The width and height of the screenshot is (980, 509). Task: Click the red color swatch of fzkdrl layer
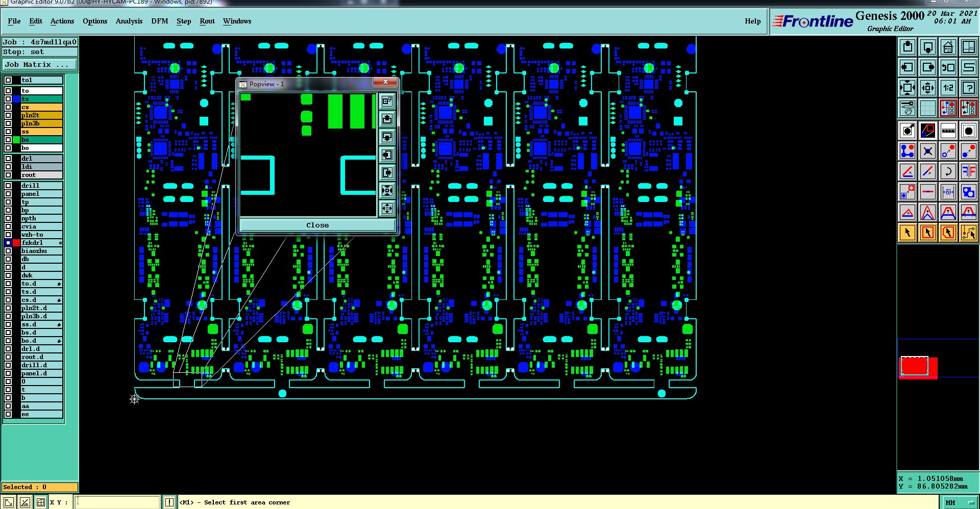tap(16, 243)
